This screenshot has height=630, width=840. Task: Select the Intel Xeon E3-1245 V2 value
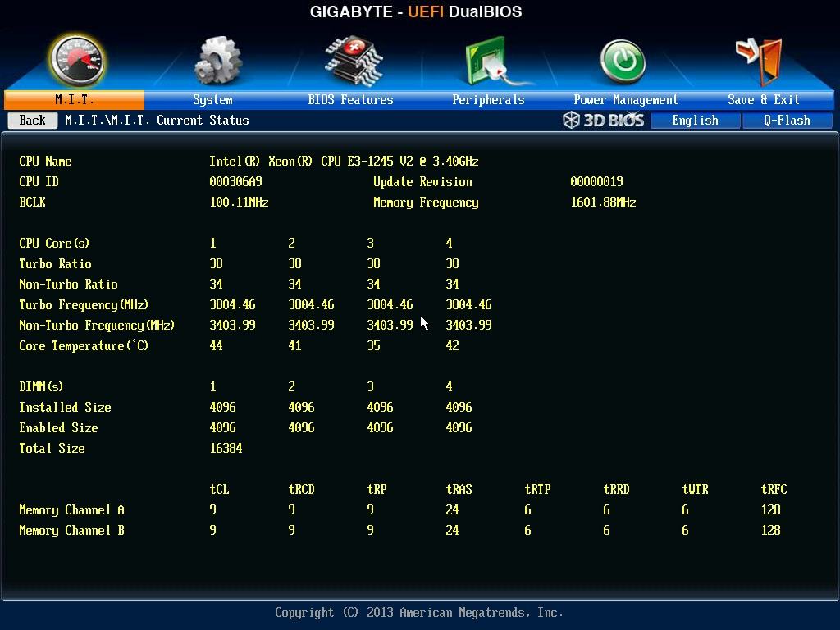[344, 162]
